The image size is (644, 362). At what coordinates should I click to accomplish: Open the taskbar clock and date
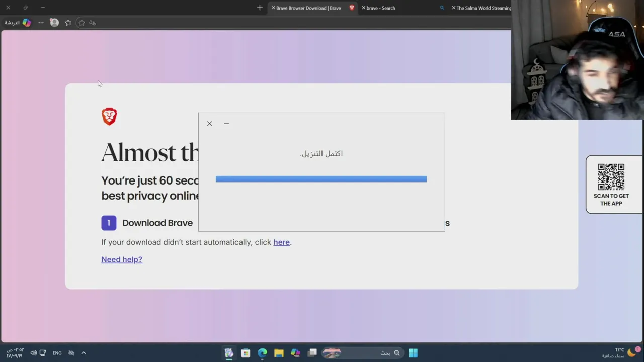[x=15, y=353]
